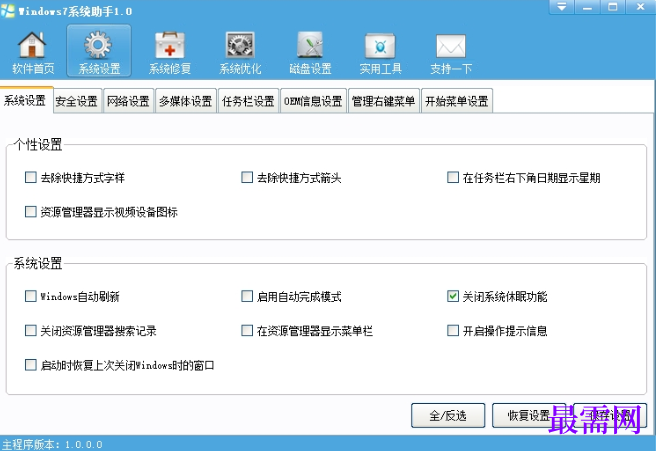Open 磁盘设置 disk icon

(x=310, y=45)
